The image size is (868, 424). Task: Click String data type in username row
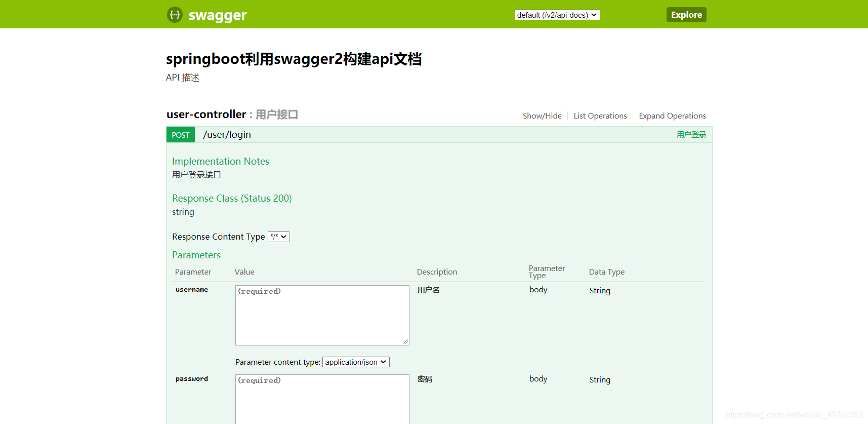(x=600, y=291)
